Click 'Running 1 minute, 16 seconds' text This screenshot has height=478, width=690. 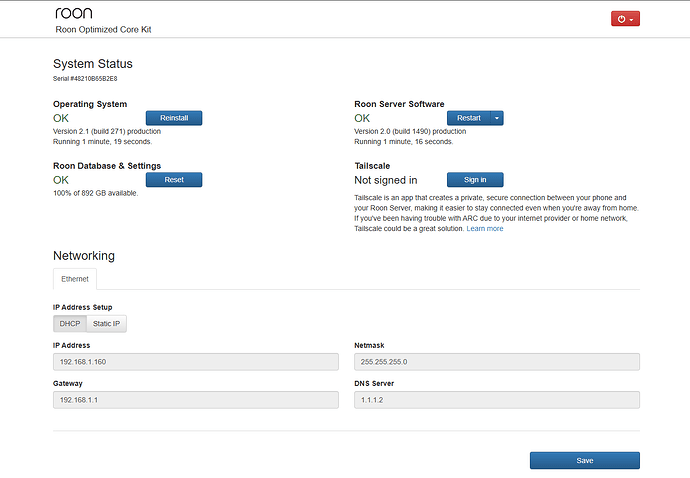pyautogui.click(x=404, y=142)
